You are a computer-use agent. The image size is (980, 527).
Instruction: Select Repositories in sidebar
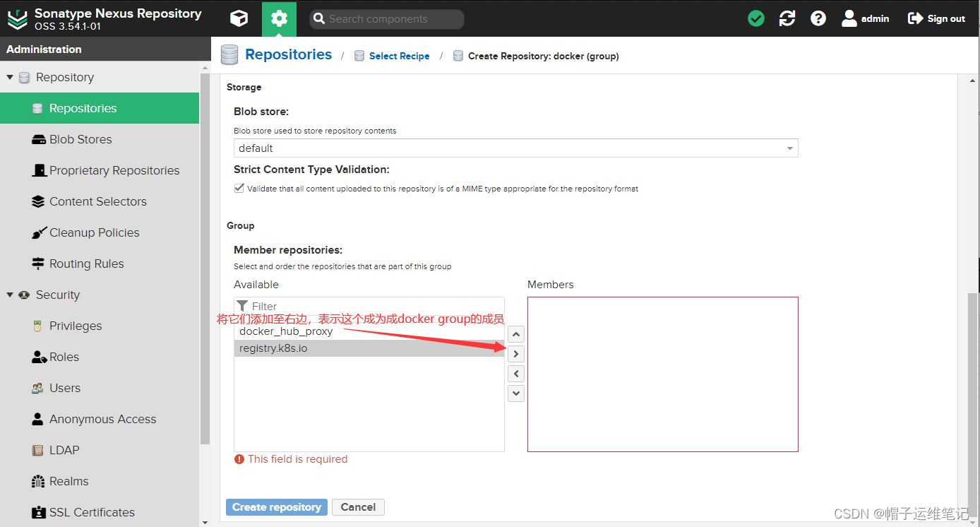tap(100, 108)
